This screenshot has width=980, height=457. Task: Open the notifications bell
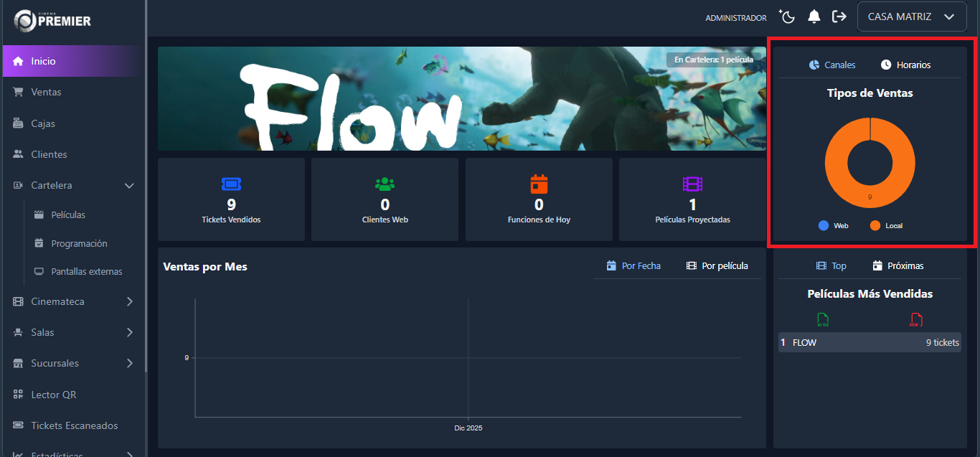coord(814,17)
